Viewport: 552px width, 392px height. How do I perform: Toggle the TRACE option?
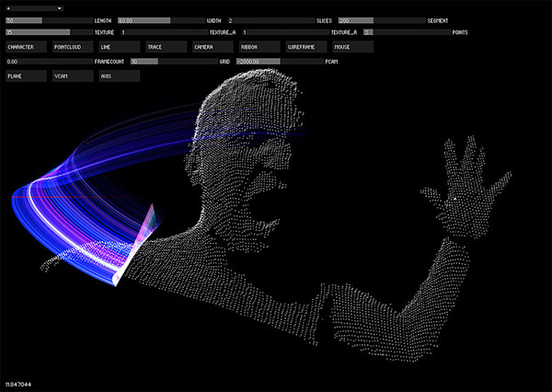pos(166,46)
